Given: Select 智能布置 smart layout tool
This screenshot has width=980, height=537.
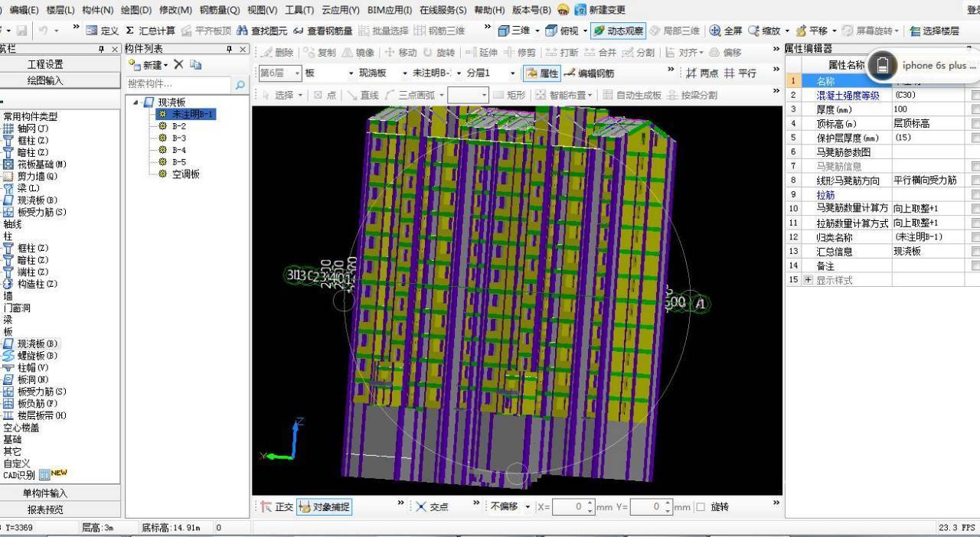Looking at the screenshot, I should click(564, 95).
